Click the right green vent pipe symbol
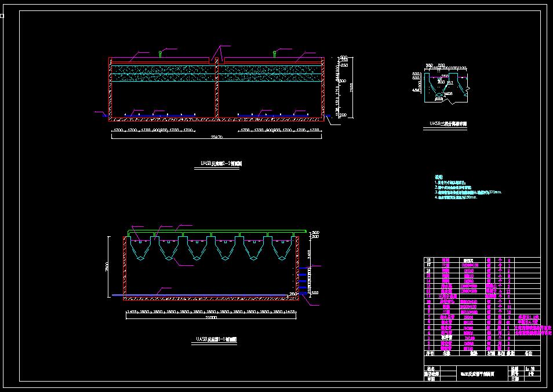The image size is (553, 392). 274,54
